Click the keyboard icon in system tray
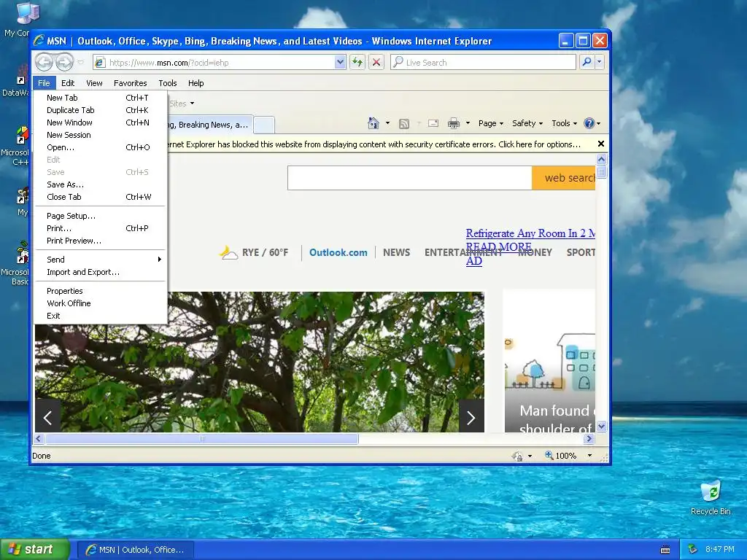The image size is (747, 560). click(665, 550)
